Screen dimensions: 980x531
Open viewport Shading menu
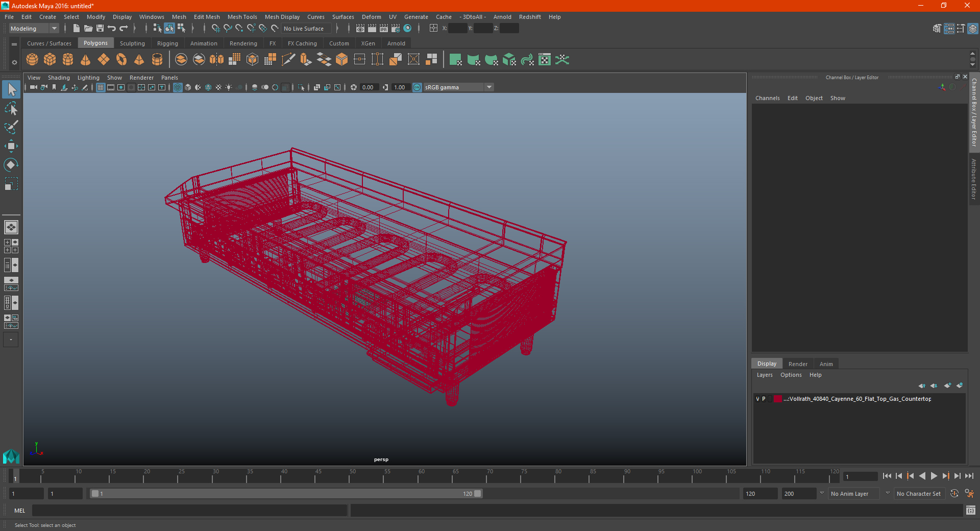pyautogui.click(x=59, y=78)
